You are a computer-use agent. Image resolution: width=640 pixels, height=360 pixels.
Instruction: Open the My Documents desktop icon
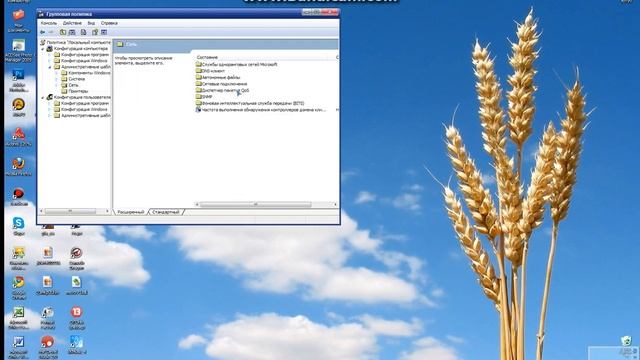pos(18,21)
